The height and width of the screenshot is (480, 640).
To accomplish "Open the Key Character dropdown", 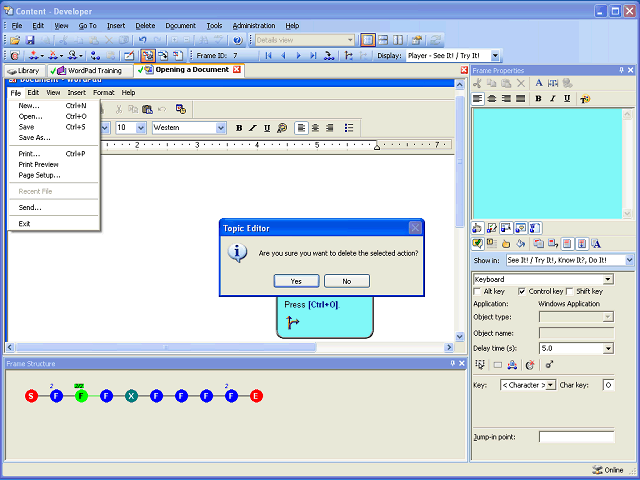I will [551, 385].
